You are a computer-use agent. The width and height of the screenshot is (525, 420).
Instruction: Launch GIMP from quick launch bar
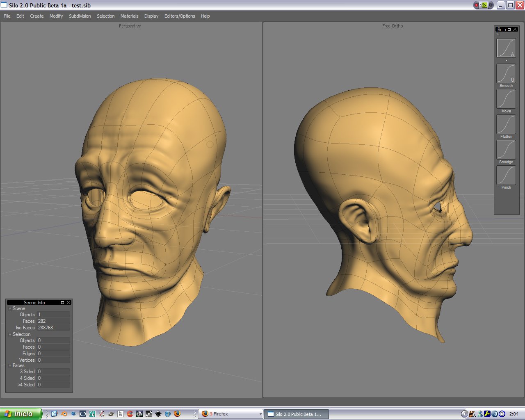[x=111, y=414]
